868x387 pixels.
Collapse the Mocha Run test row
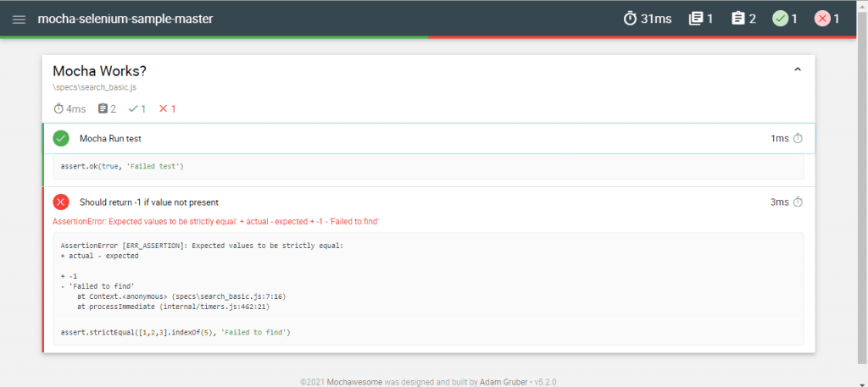(x=428, y=138)
